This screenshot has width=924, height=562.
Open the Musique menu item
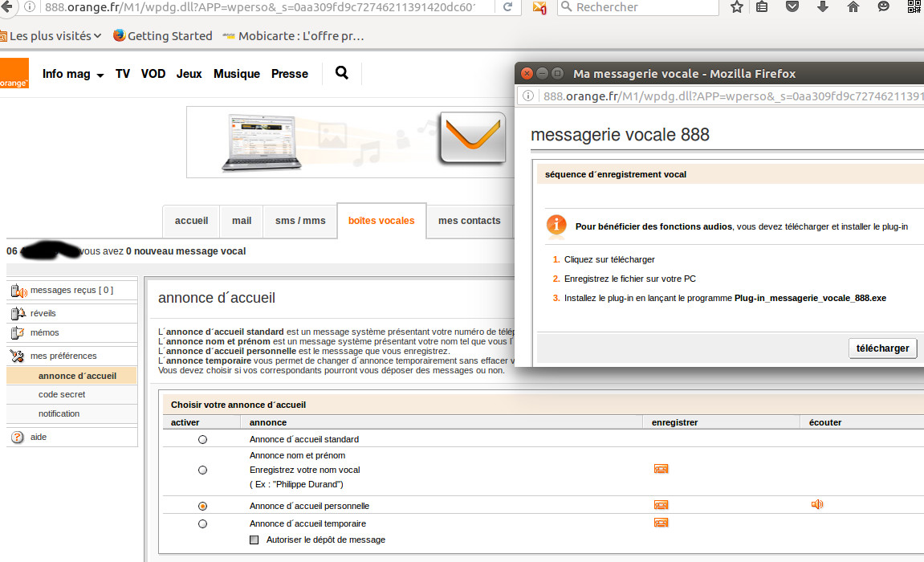[237, 74]
